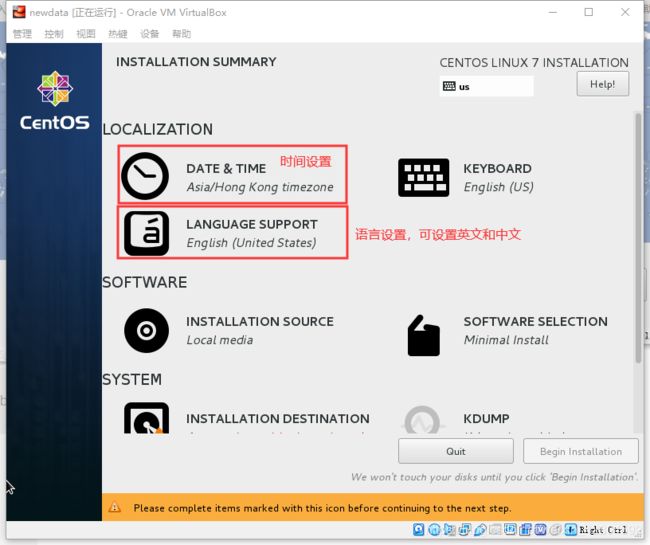Open Kdump settings via the Kdump icon
The image size is (650, 545).
(x=422, y=419)
